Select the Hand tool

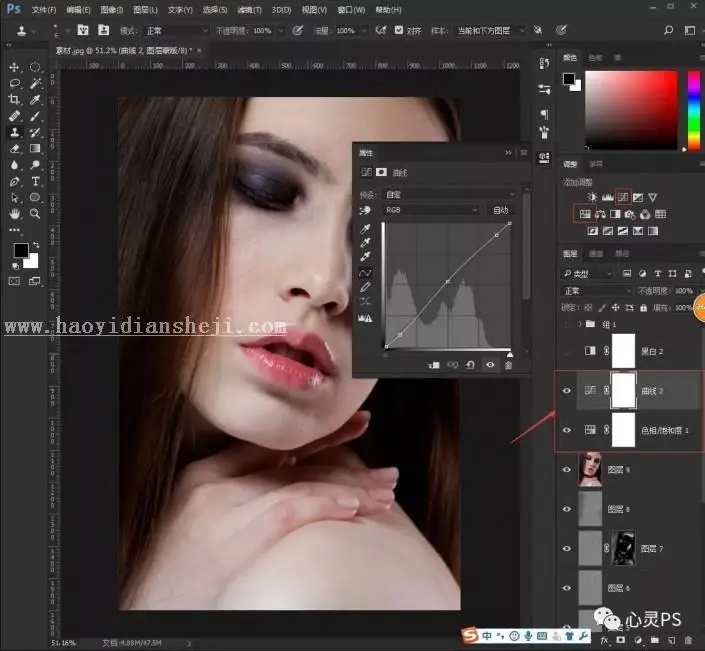point(14,214)
